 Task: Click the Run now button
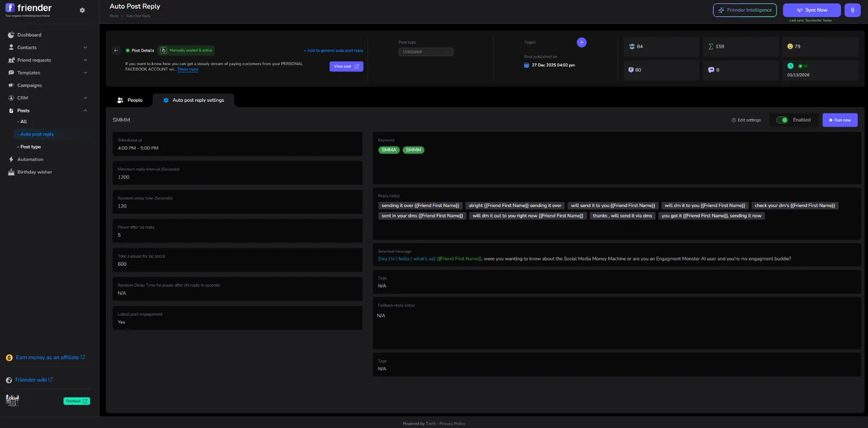(840, 120)
